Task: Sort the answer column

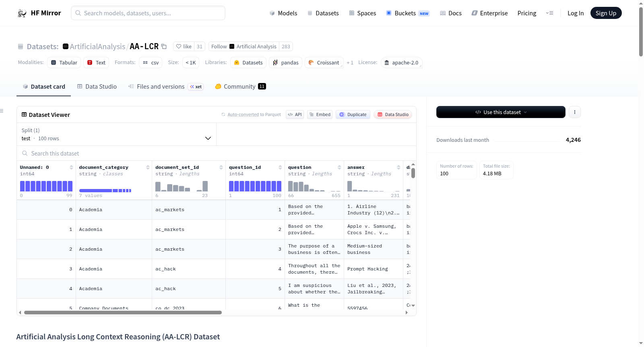Action: (x=398, y=167)
